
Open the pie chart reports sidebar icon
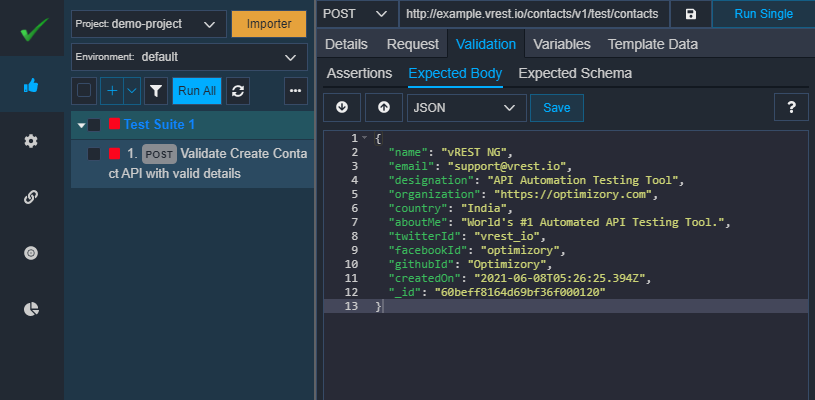(31, 309)
